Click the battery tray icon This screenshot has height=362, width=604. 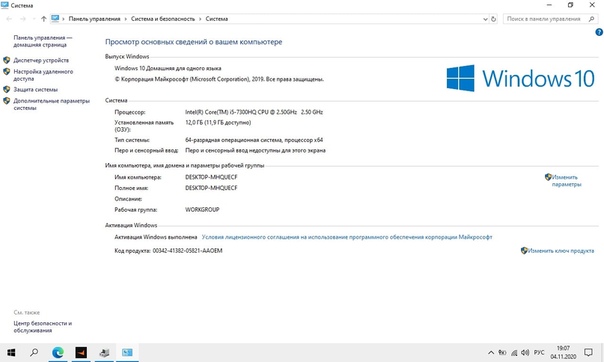[502, 352]
